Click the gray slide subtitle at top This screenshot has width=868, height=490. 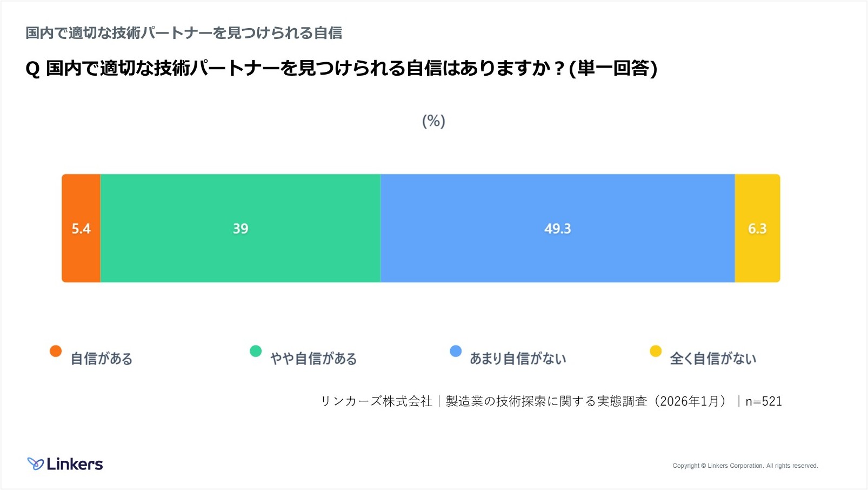click(184, 33)
